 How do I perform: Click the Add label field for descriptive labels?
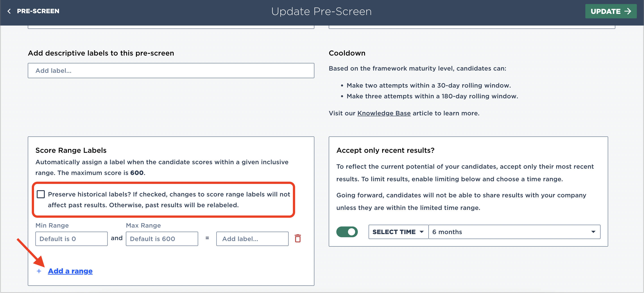tap(171, 71)
